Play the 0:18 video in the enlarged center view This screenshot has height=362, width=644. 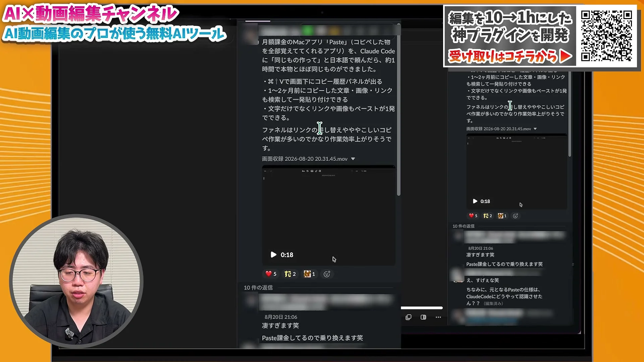(x=273, y=255)
